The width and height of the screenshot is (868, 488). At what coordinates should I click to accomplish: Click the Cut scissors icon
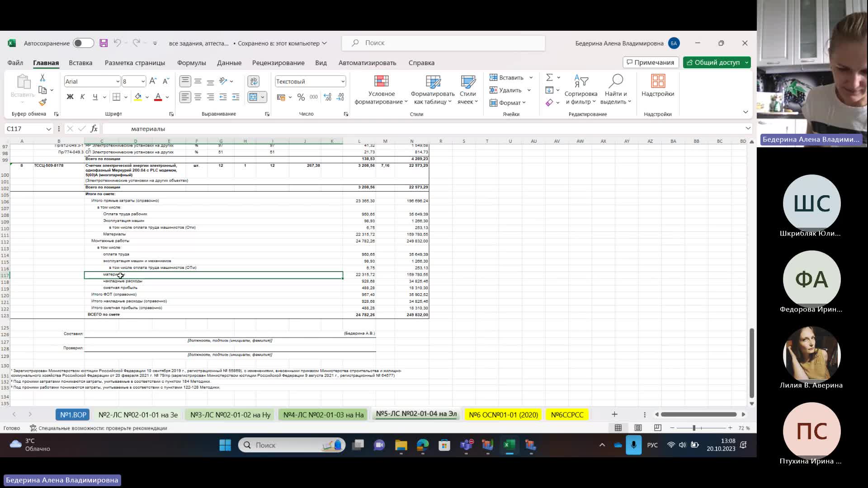[x=42, y=78]
